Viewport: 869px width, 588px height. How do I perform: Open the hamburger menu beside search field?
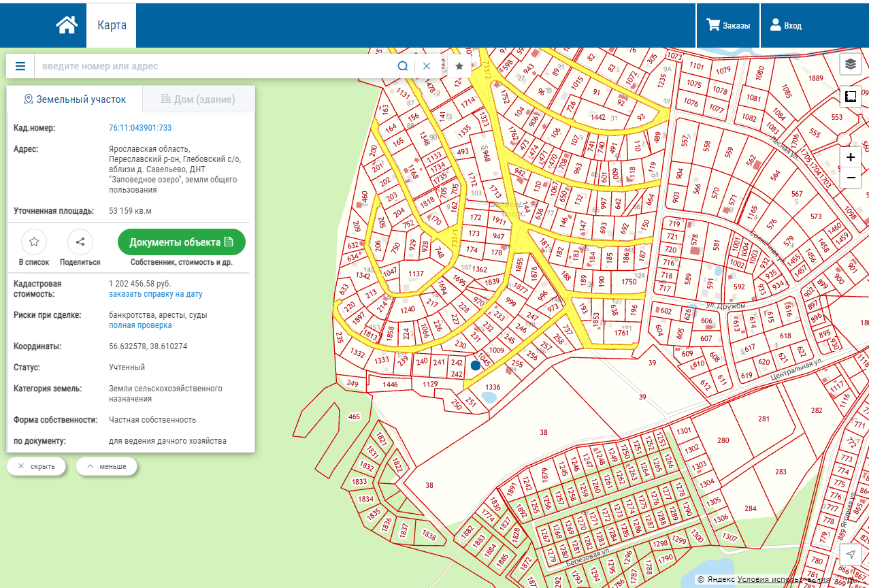pyautogui.click(x=20, y=66)
